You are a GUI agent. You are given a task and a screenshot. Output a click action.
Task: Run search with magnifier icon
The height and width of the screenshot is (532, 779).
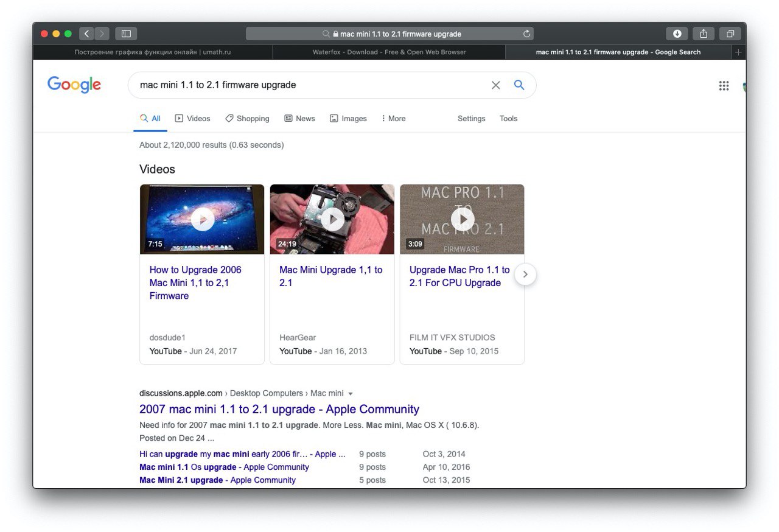pyautogui.click(x=519, y=85)
